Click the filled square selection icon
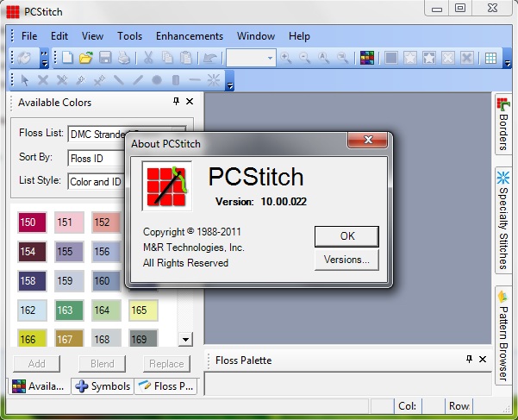518x420 pixels. (390, 58)
